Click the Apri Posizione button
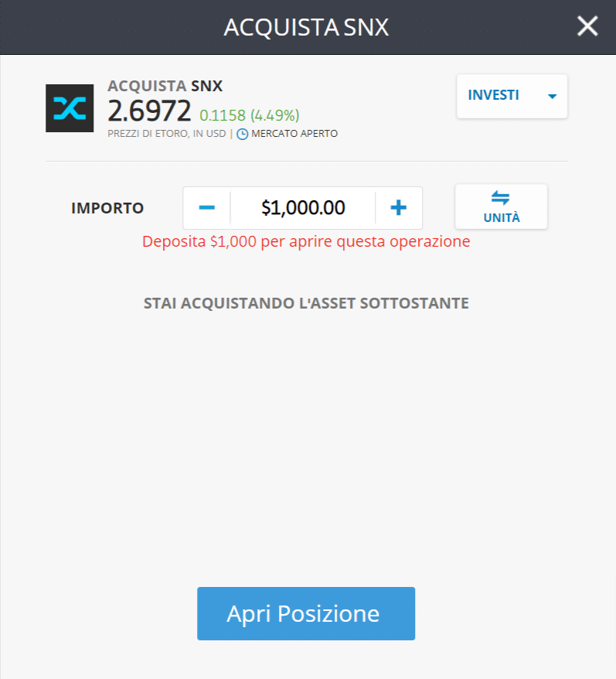 click(x=306, y=613)
